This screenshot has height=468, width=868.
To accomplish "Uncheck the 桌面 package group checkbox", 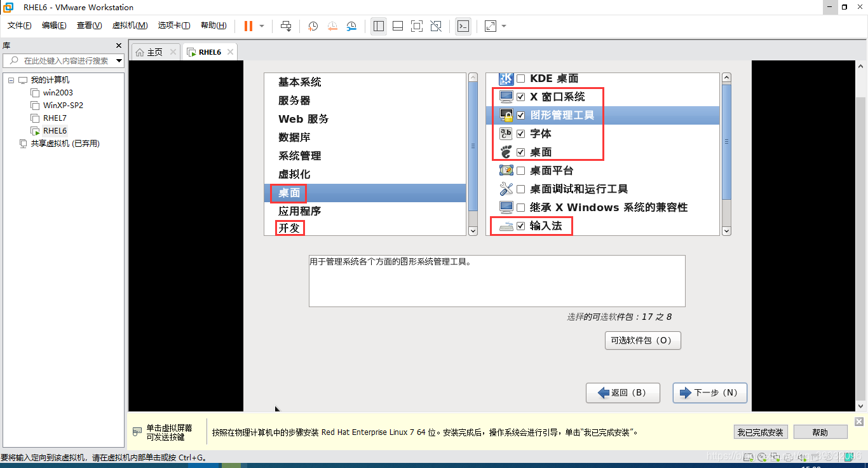I will [520, 153].
